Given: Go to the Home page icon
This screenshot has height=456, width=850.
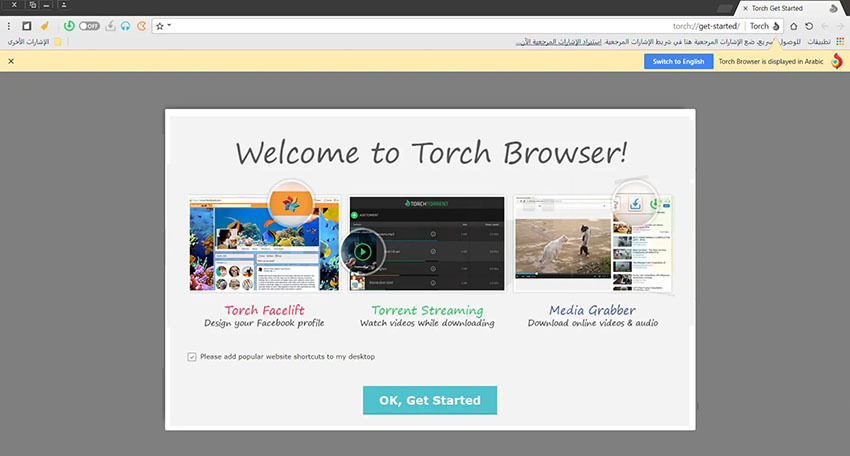Looking at the screenshot, I should point(794,26).
